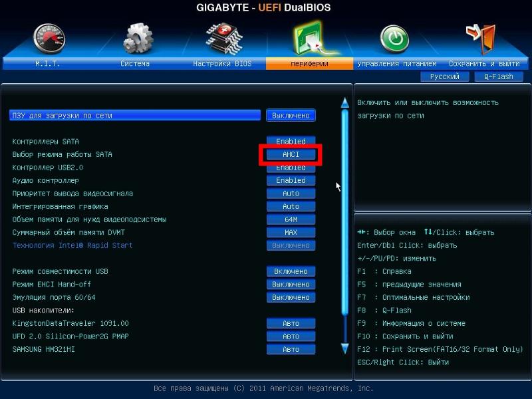Select the 'SAMSUNG HM321HI' device name
This screenshot has width=532, height=399.
click(x=43, y=349)
